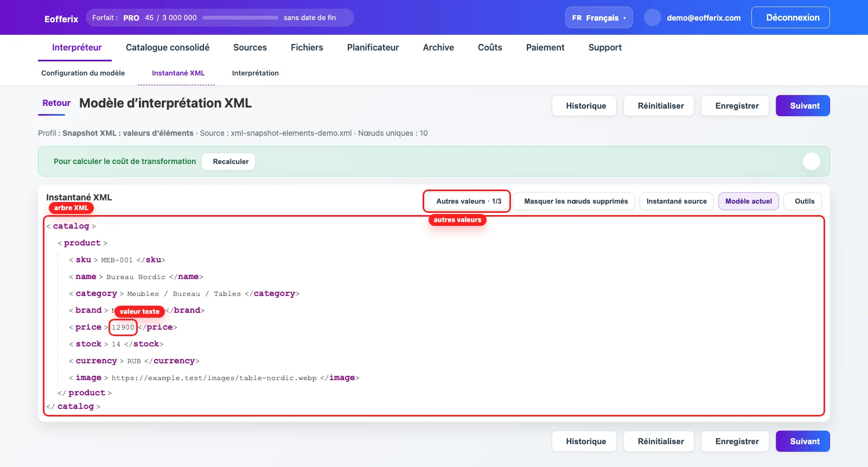
Task: Click the bottom Suivant button
Action: tap(803, 441)
